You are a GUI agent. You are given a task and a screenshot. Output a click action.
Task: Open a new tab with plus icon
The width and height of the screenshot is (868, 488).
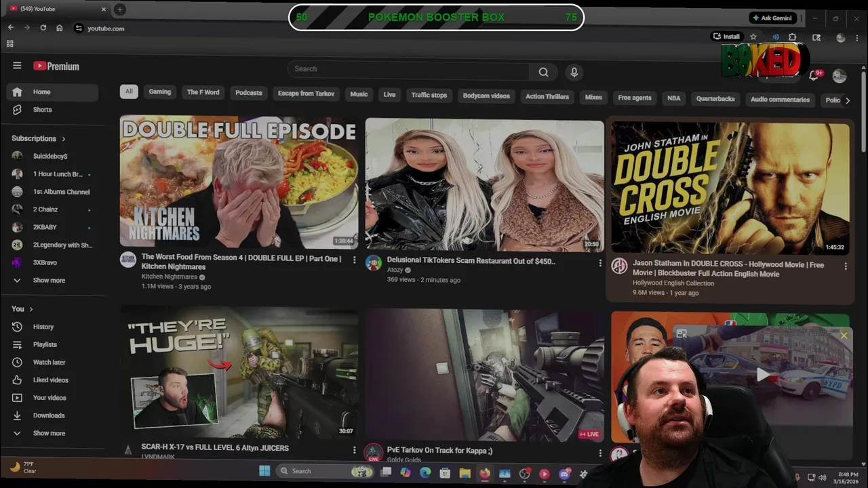[x=119, y=9]
